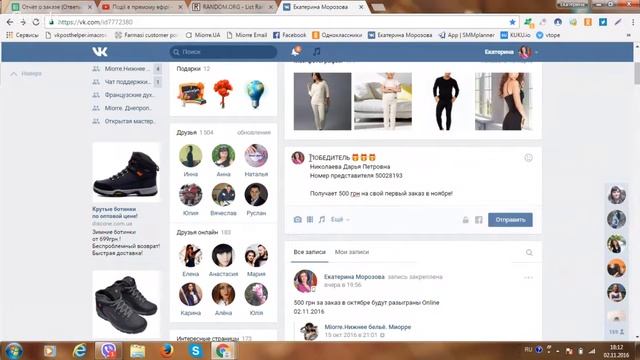Open file explorer from taskbar
The height and width of the screenshot is (360, 640).
138,351
